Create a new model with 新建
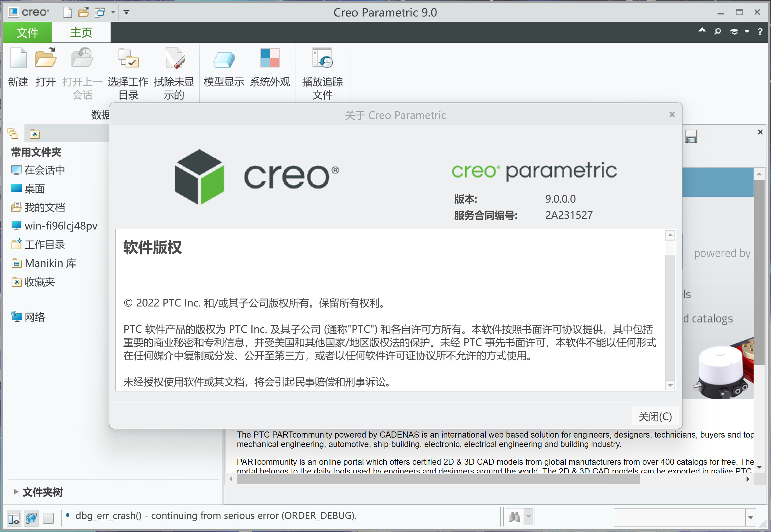Viewport: 771px width, 532px height. (x=18, y=68)
